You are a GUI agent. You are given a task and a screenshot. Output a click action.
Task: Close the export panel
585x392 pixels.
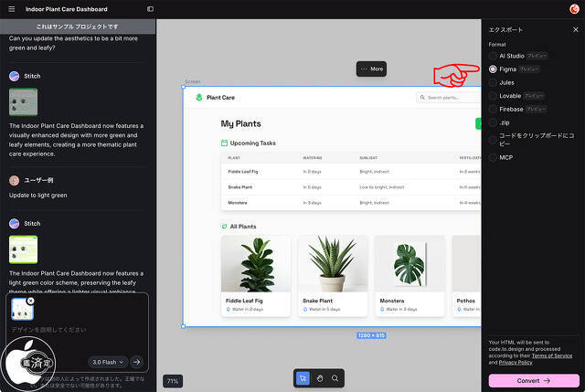(x=575, y=29)
